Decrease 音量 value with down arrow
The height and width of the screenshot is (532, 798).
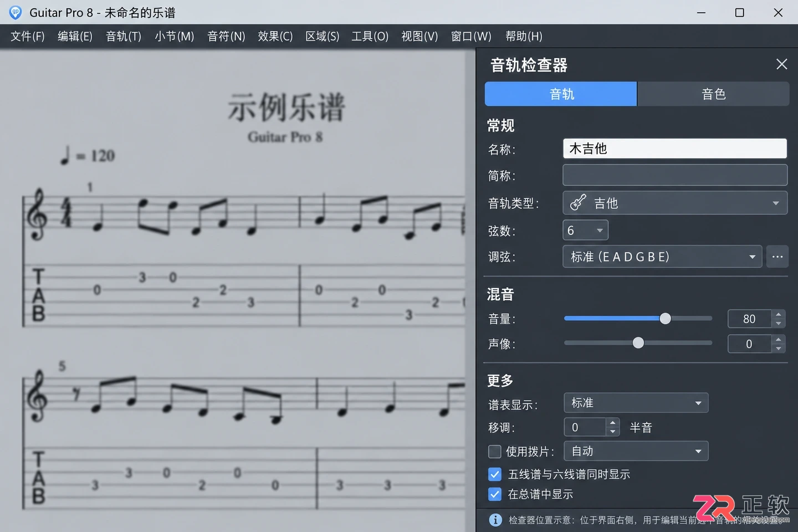click(x=779, y=323)
